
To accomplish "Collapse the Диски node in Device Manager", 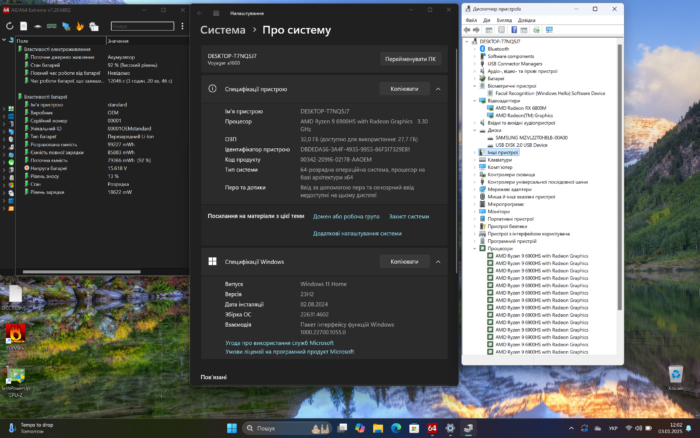I will click(x=475, y=130).
